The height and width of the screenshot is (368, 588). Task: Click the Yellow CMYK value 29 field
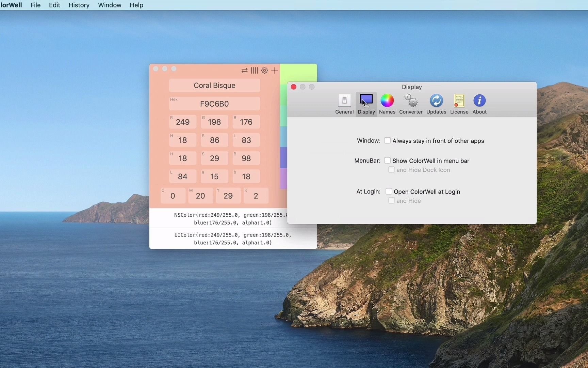[228, 196]
